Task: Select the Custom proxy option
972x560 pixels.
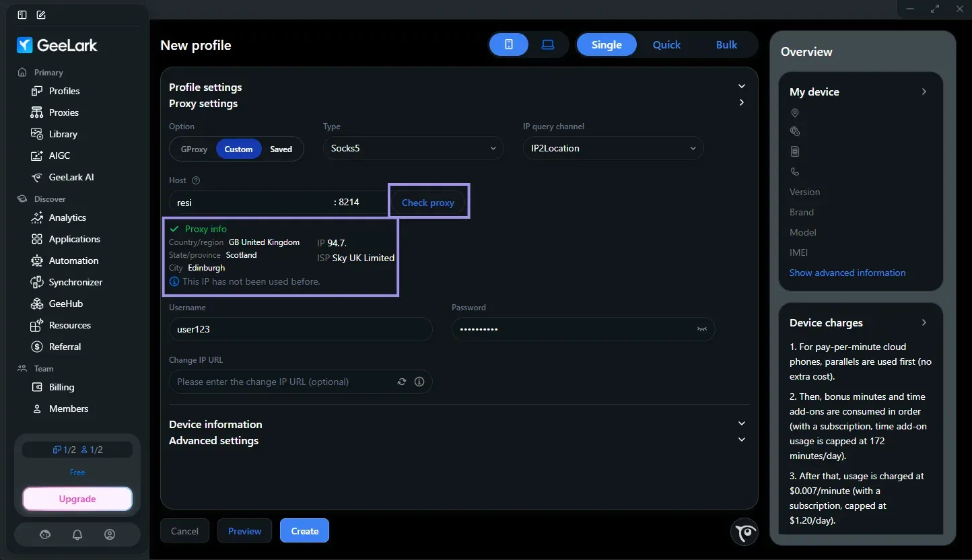Action: (x=238, y=149)
